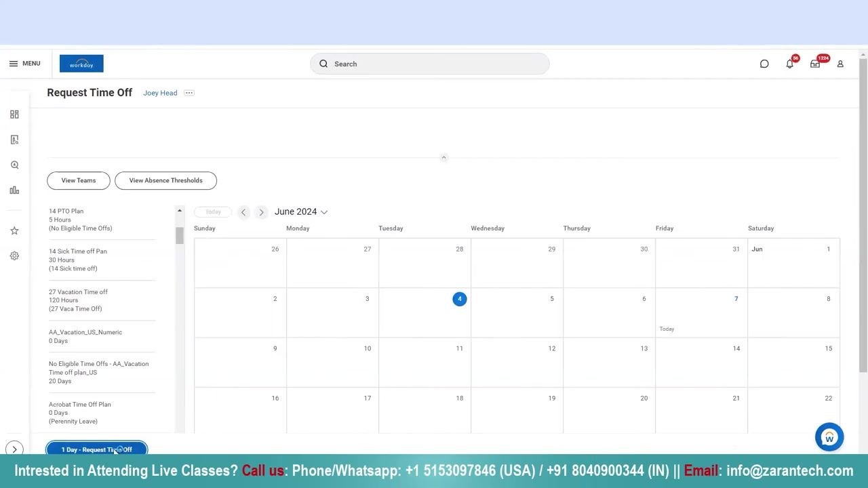The image size is (868, 488).
Task: Open favorites star sidebar icon
Action: (14, 231)
